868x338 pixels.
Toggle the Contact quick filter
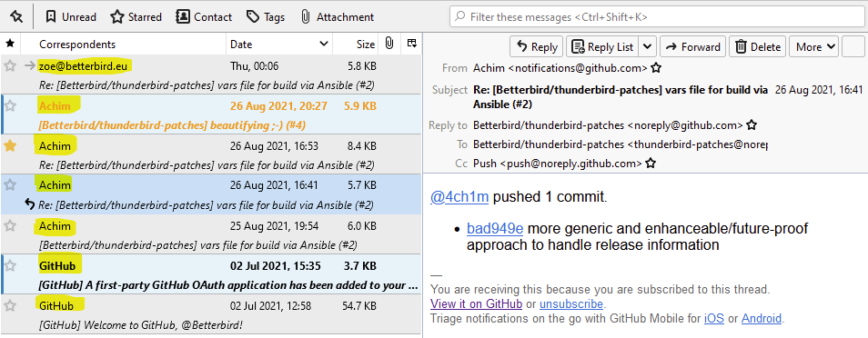(204, 17)
